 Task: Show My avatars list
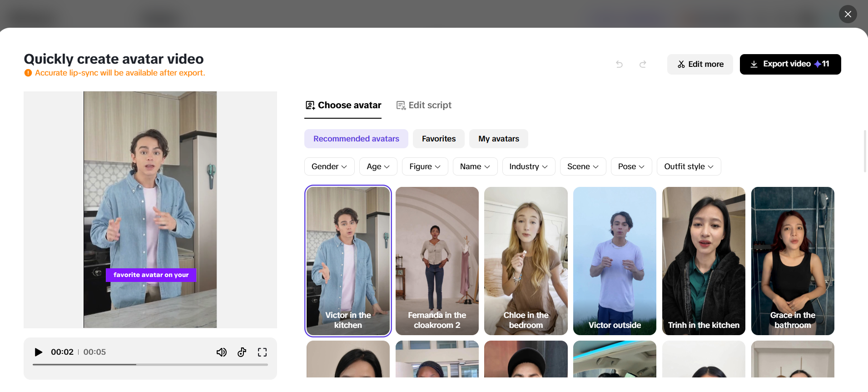point(499,139)
